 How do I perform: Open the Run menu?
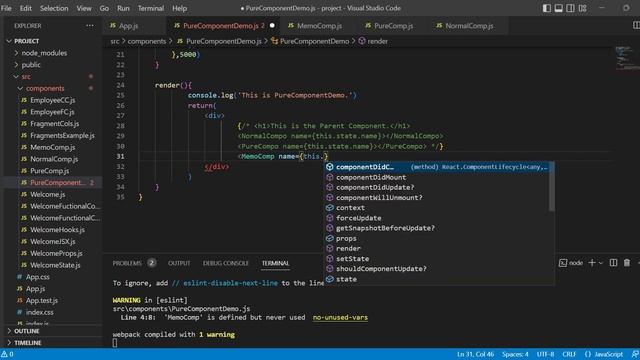pos(123,8)
